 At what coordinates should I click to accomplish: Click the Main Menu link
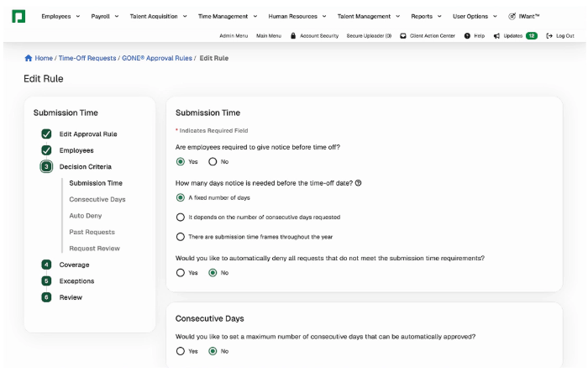[269, 36]
